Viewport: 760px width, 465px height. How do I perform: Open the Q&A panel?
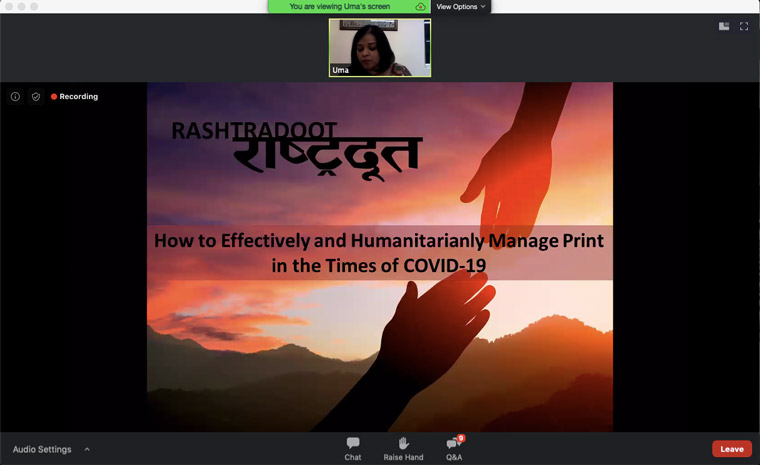click(x=454, y=449)
